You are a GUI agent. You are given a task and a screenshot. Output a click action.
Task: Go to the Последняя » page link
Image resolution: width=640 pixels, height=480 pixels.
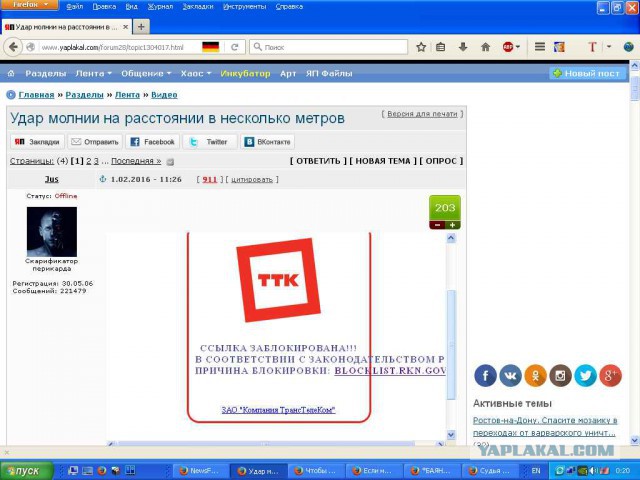pos(136,161)
